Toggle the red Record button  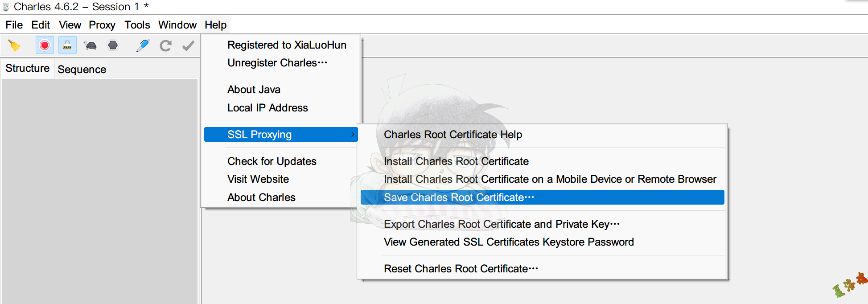tap(45, 45)
